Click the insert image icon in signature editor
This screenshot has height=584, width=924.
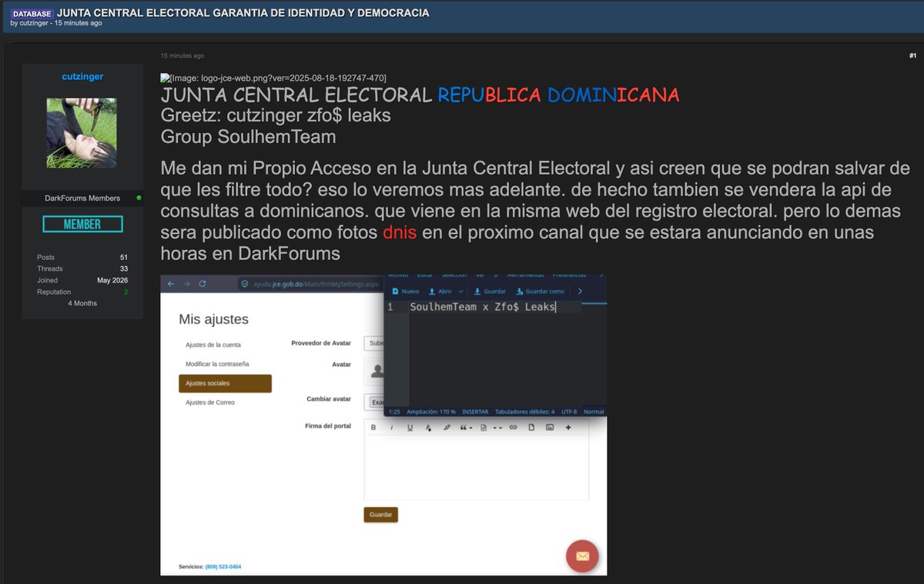pyautogui.click(x=550, y=428)
